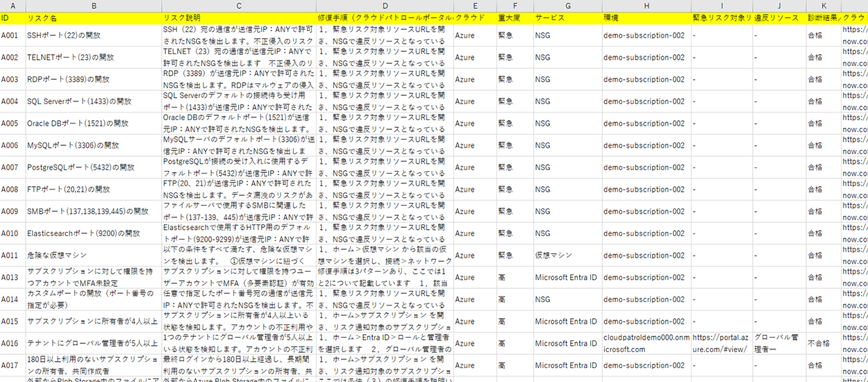Select cell 'テナントにグローバル管理者が5人以上'

point(94,344)
